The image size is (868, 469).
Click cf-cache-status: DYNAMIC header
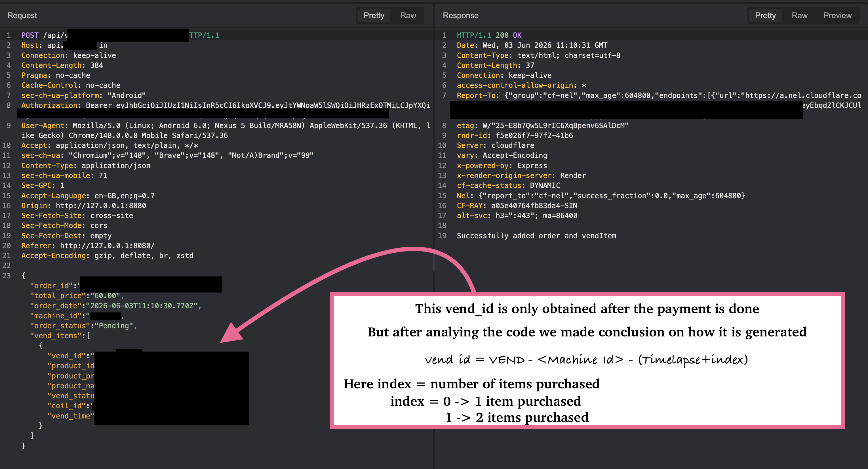coord(509,185)
